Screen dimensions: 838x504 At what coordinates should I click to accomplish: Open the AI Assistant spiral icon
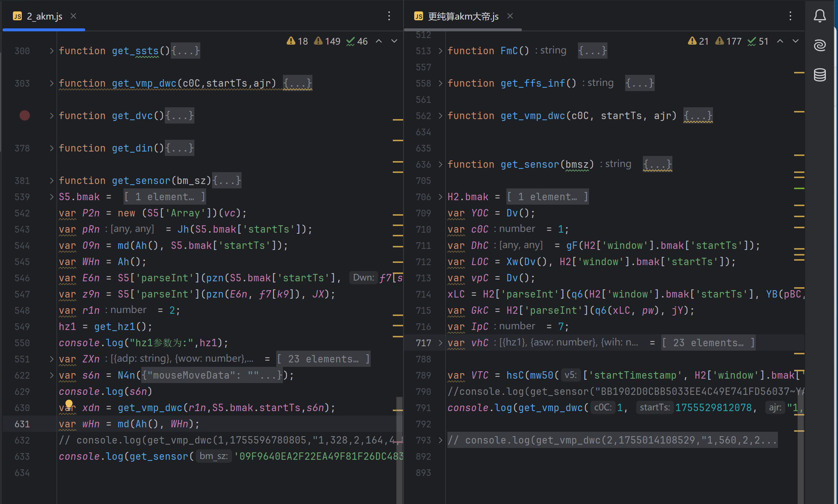(x=820, y=45)
